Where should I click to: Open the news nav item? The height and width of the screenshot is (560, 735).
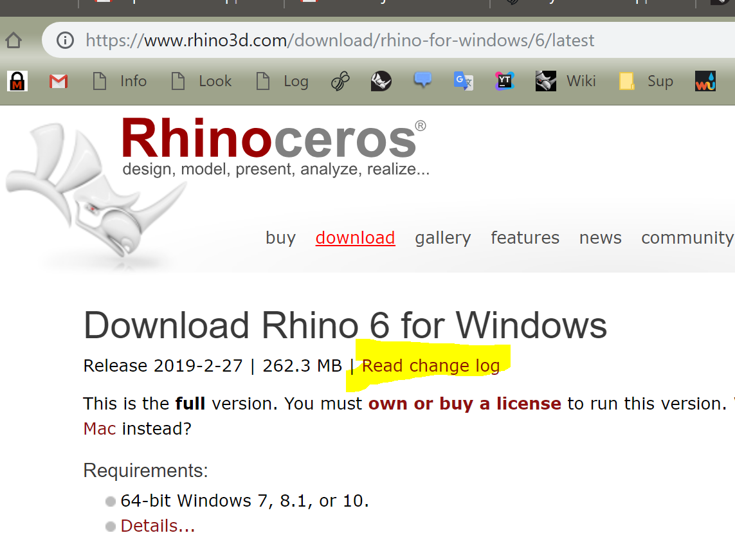click(x=601, y=238)
